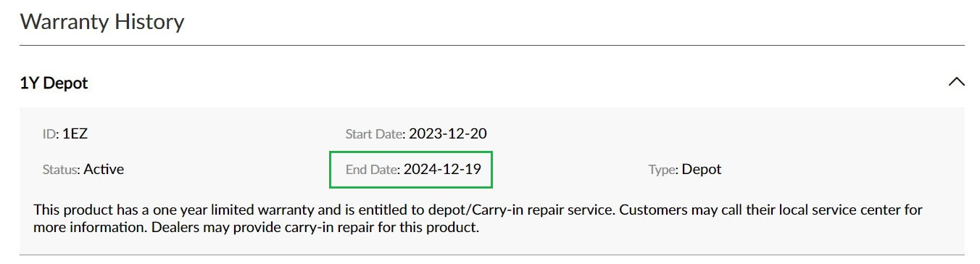Image resolution: width=980 pixels, height=264 pixels.
Task: Click the Type field label
Action: click(x=663, y=169)
